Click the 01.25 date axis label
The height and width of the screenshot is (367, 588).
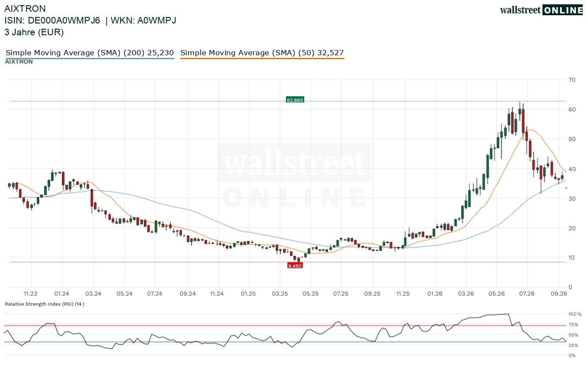[248, 294]
